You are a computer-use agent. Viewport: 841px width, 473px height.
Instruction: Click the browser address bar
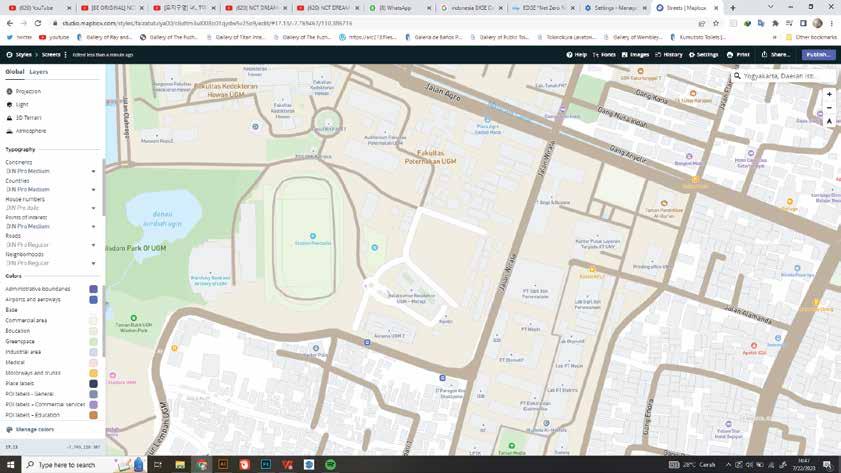[x=375, y=24]
